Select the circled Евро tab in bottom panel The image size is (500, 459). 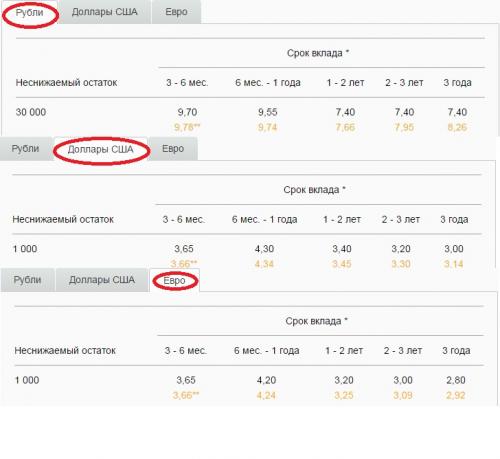pyautogui.click(x=174, y=281)
